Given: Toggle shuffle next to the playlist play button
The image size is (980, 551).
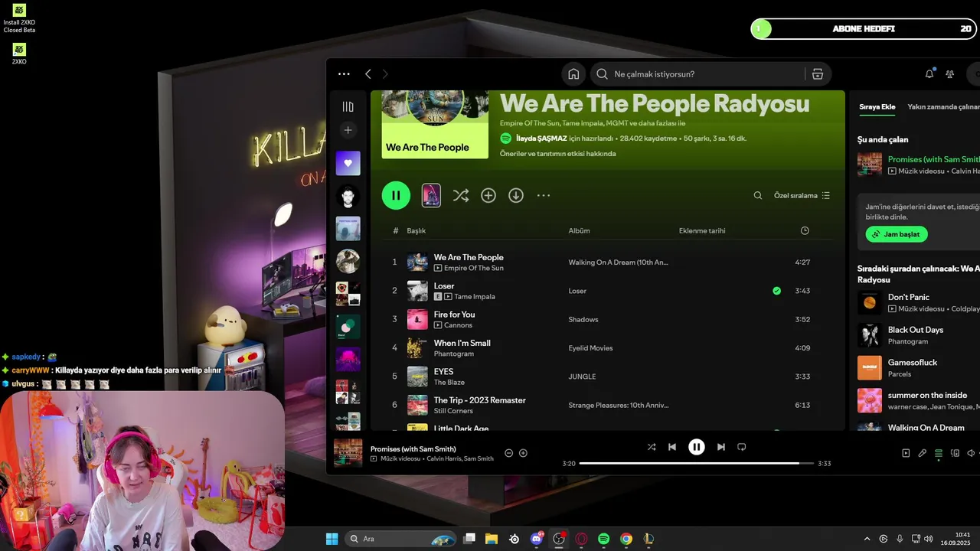Looking at the screenshot, I should coord(460,196).
